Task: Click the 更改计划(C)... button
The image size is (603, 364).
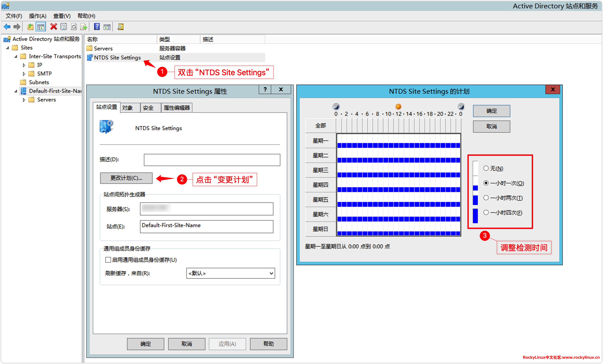Action: coord(126,178)
